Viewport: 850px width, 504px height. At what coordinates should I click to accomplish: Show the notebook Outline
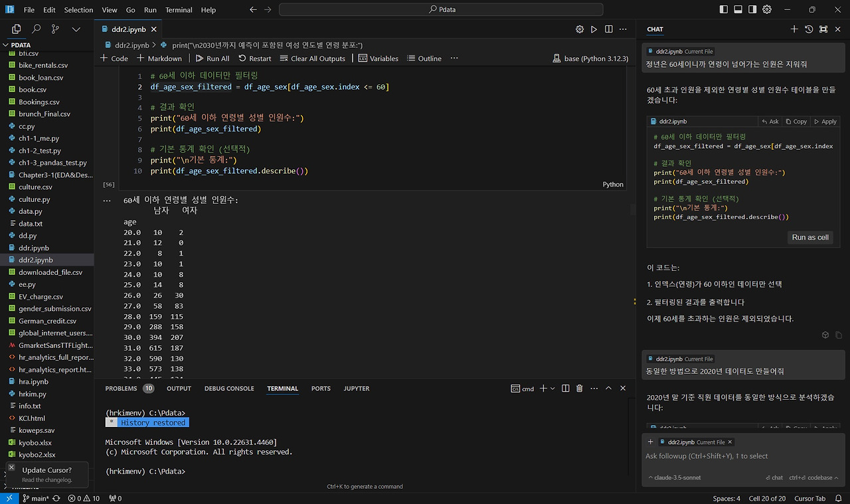tap(424, 58)
